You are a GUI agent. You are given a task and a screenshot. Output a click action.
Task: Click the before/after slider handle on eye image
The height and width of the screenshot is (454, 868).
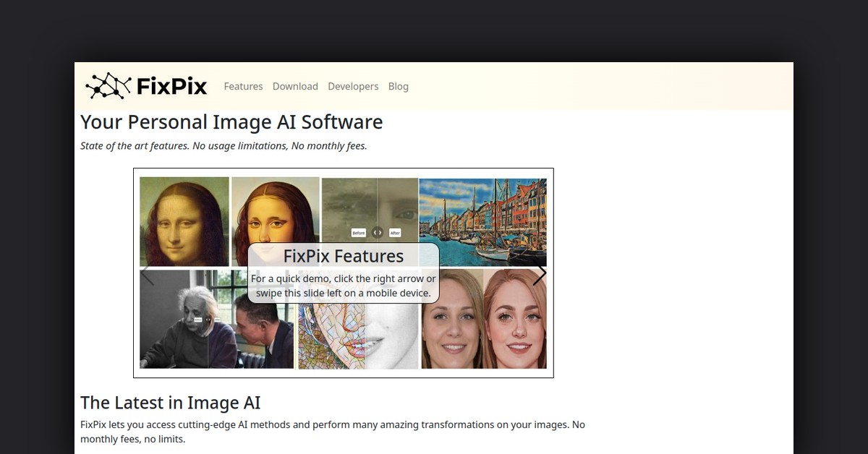click(x=377, y=233)
